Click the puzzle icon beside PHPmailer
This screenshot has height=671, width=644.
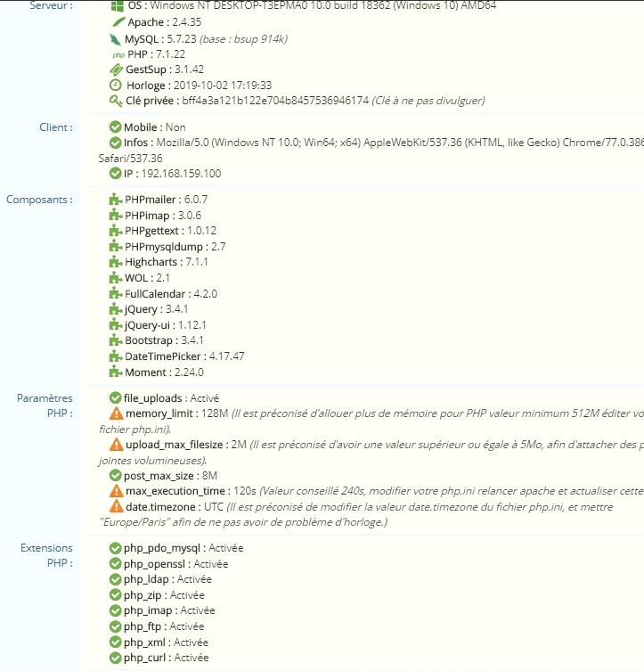tap(116, 200)
